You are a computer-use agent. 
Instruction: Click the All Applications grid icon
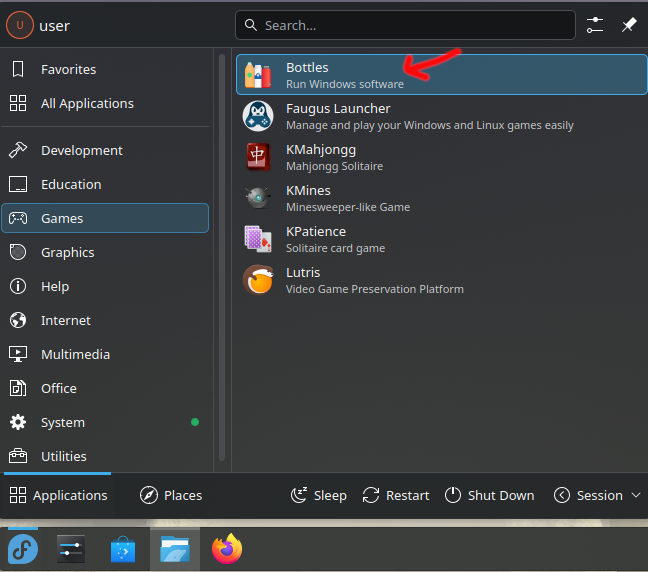18,103
